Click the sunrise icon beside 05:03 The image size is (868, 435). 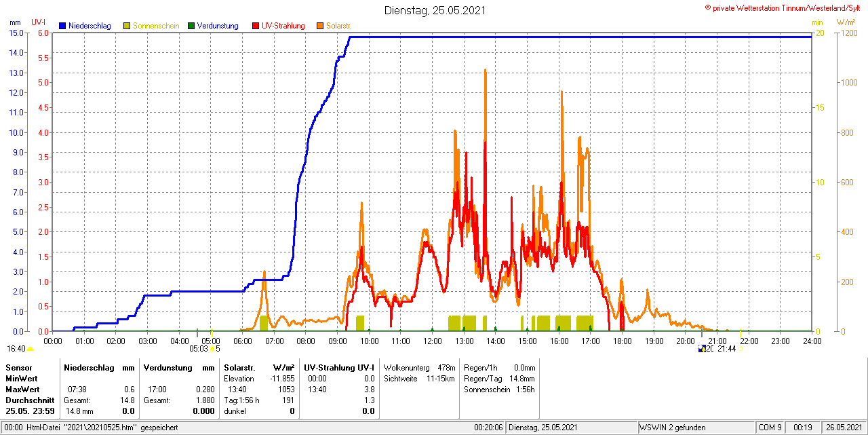(212, 349)
